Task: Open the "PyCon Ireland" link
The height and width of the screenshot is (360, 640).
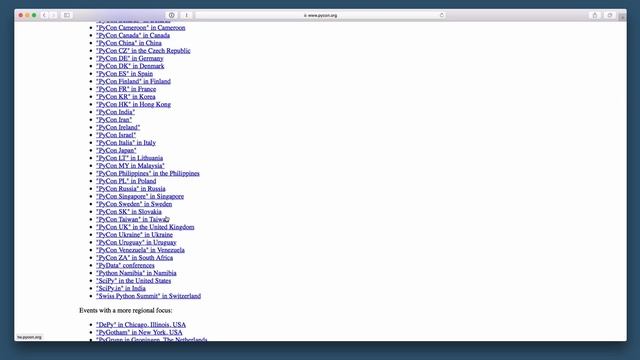Action: [118, 127]
